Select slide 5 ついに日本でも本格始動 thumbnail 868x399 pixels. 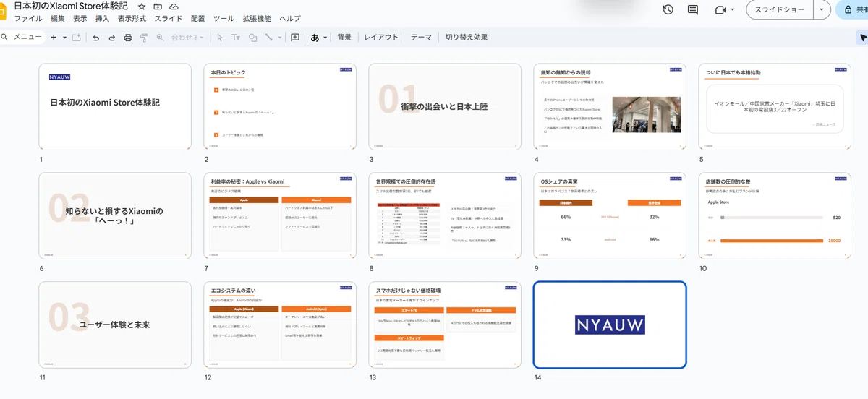(x=775, y=107)
